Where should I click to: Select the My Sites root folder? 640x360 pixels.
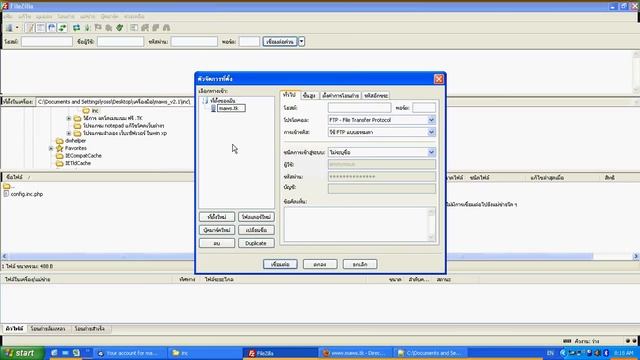(x=223, y=100)
